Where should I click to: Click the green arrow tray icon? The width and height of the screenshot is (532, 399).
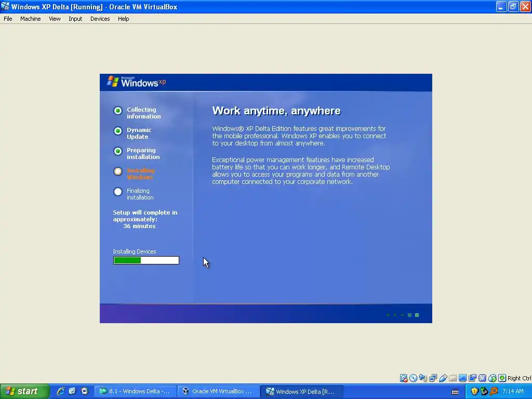pyautogui.click(x=484, y=391)
